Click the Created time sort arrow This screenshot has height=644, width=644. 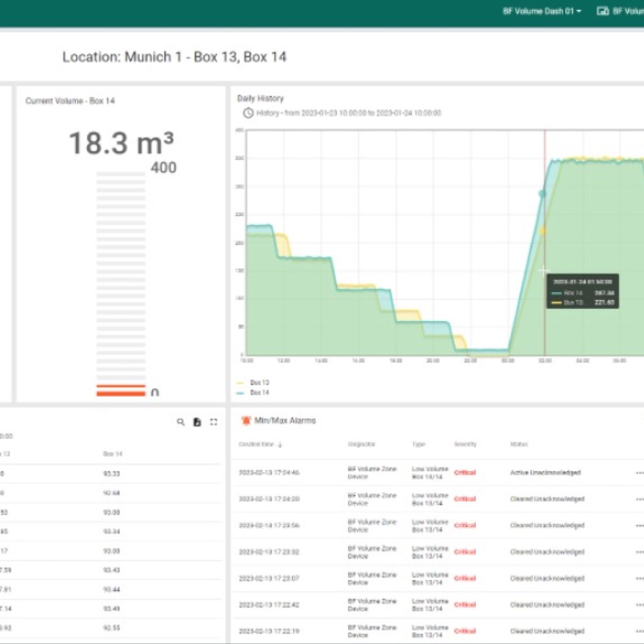(280, 445)
